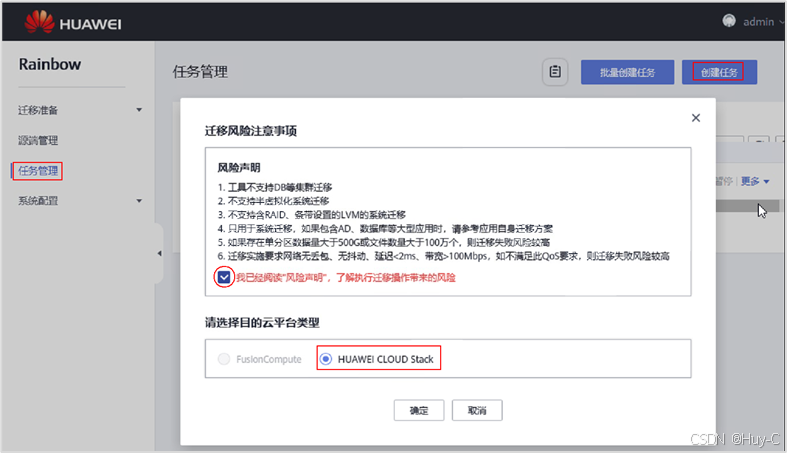Open the admin account dropdown
The width and height of the screenshot is (787, 453).
pyautogui.click(x=762, y=22)
